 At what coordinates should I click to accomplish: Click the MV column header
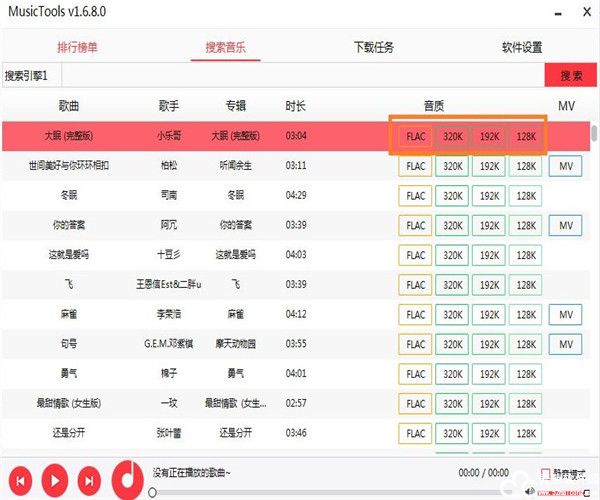coord(566,106)
